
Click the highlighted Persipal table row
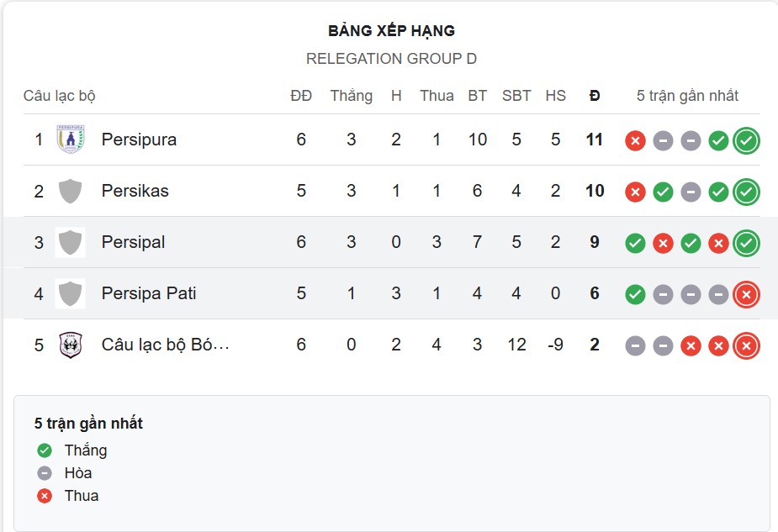click(x=336, y=243)
